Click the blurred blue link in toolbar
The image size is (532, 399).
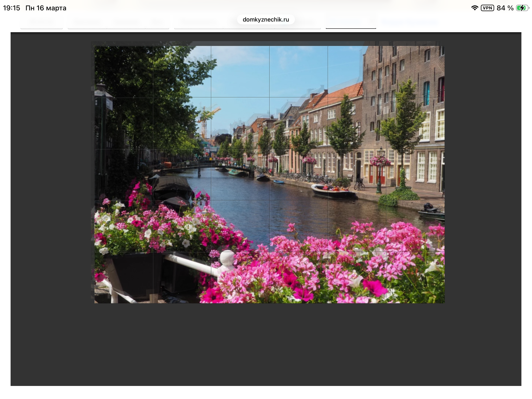[410, 22]
